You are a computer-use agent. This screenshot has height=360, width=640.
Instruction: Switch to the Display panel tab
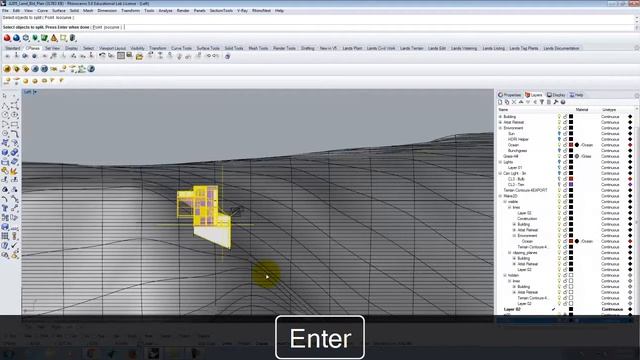[556, 95]
